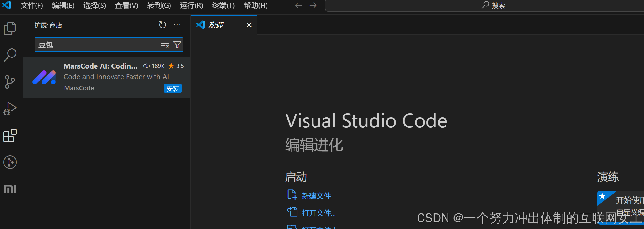Close the 欢迎 tab
This screenshot has width=644, height=229.
(x=249, y=25)
